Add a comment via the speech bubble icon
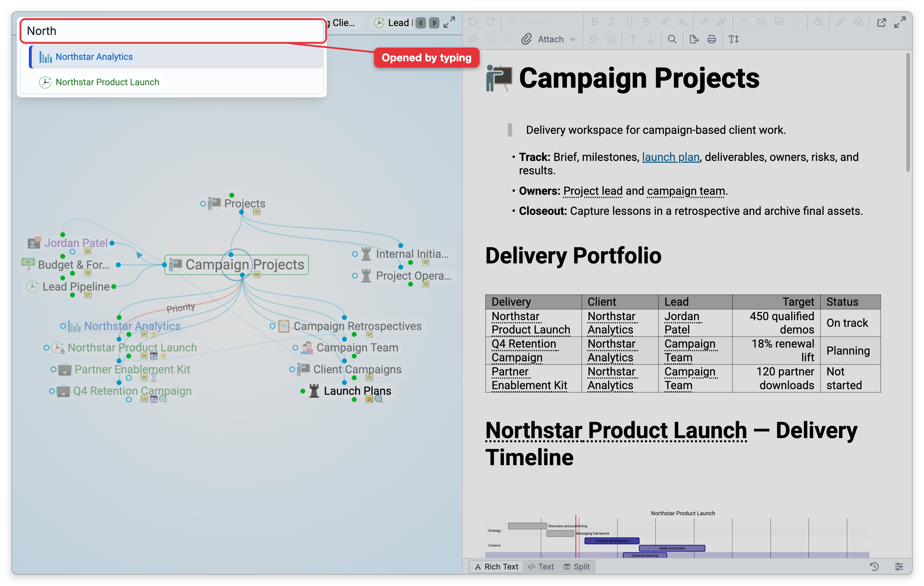The image size is (924, 586). (490, 39)
